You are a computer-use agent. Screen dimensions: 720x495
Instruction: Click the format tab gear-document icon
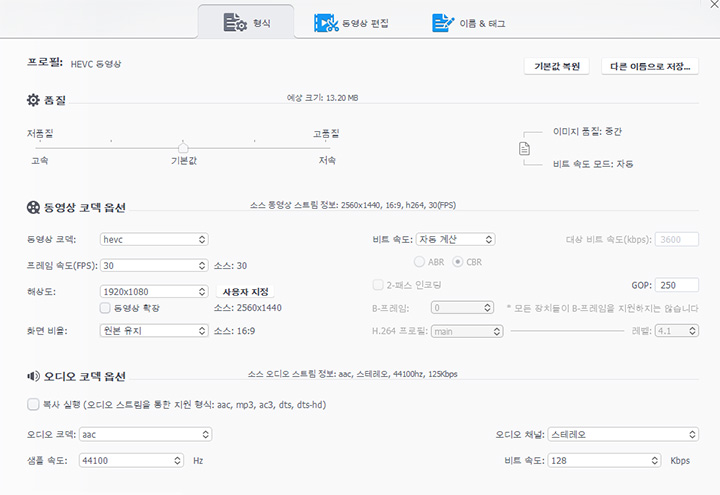235,22
